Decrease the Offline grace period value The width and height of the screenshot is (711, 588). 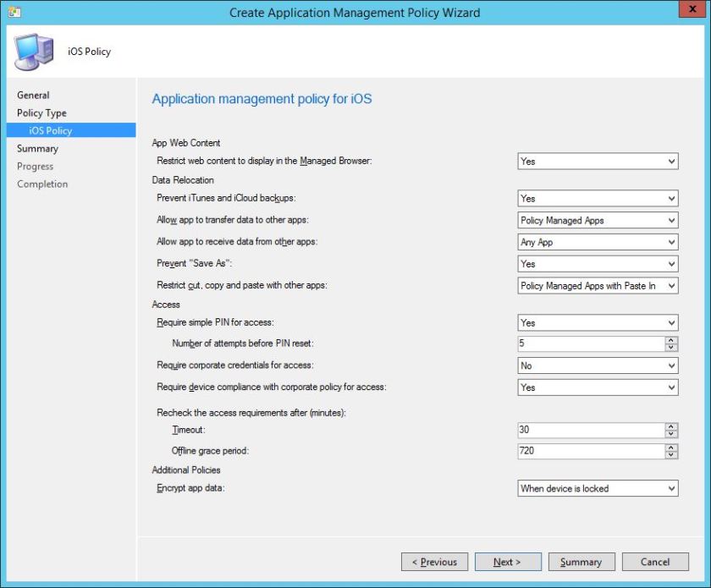point(670,454)
